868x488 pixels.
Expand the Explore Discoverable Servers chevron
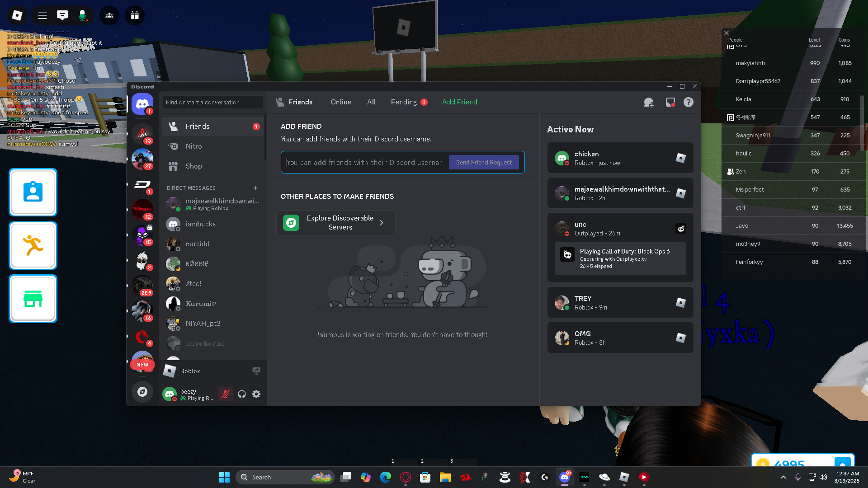pyautogui.click(x=382, y=223)
